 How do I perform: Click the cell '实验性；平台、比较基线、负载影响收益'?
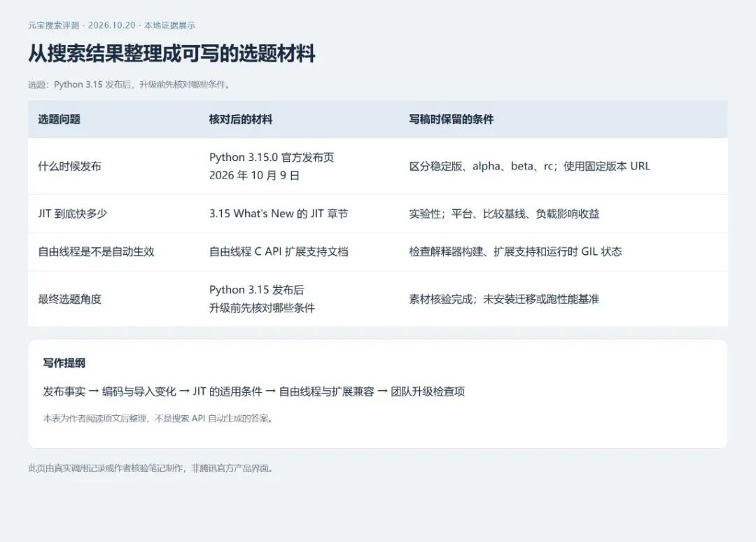click(x=504, y=214)
